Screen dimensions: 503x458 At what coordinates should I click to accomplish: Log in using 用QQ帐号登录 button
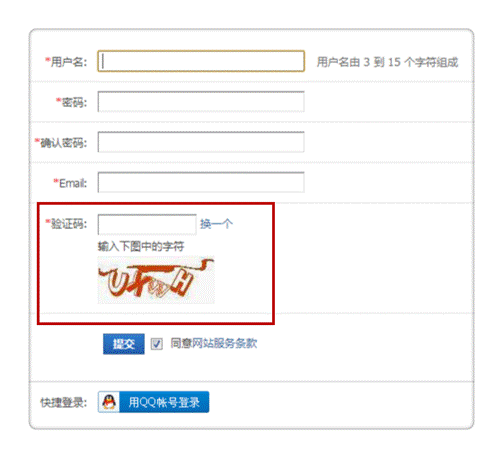click(x=154, y=402)
